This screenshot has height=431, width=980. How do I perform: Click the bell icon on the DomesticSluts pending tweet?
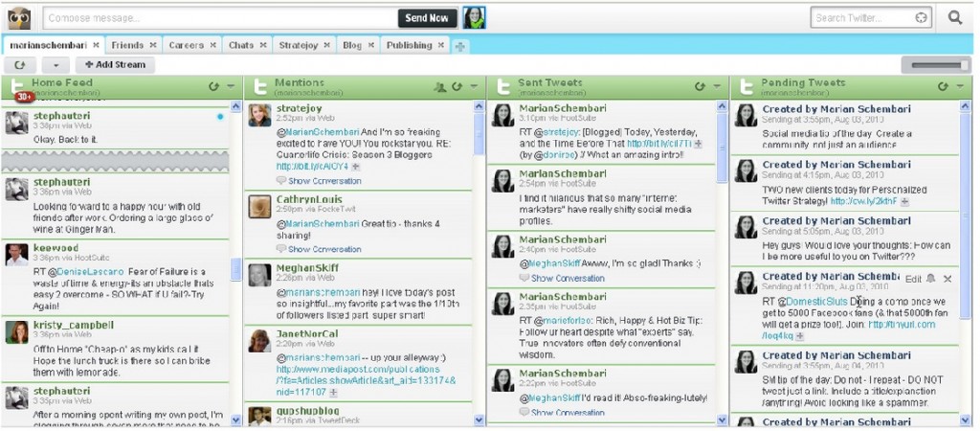click(930, 279)
